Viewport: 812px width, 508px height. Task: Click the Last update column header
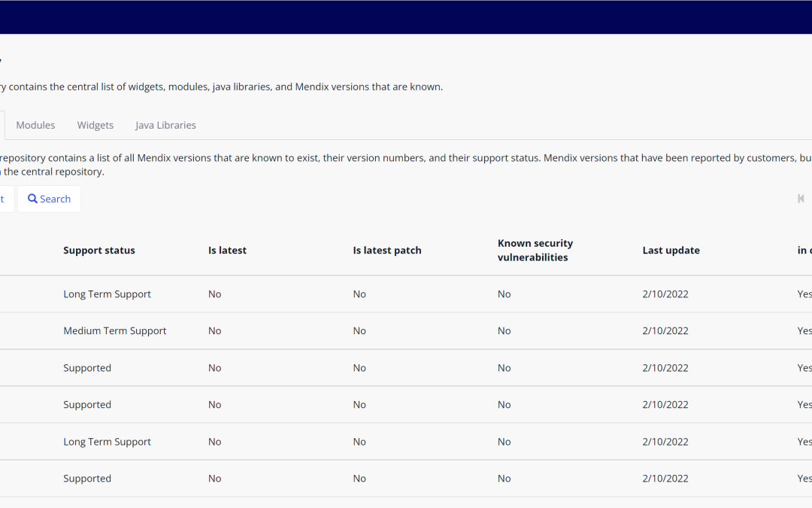671,251
